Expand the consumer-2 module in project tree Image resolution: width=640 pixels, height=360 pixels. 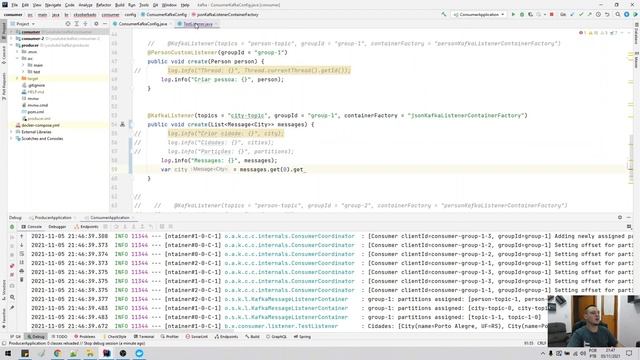tap(12, 38)
